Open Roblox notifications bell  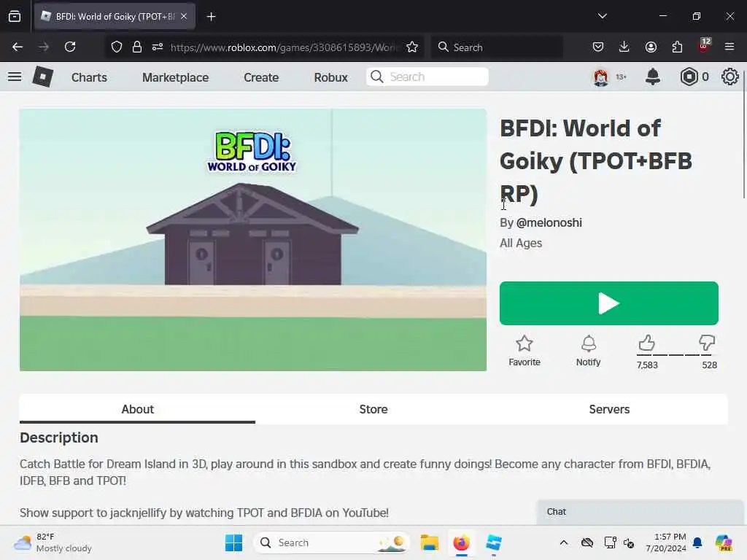(x=653, y=77)
